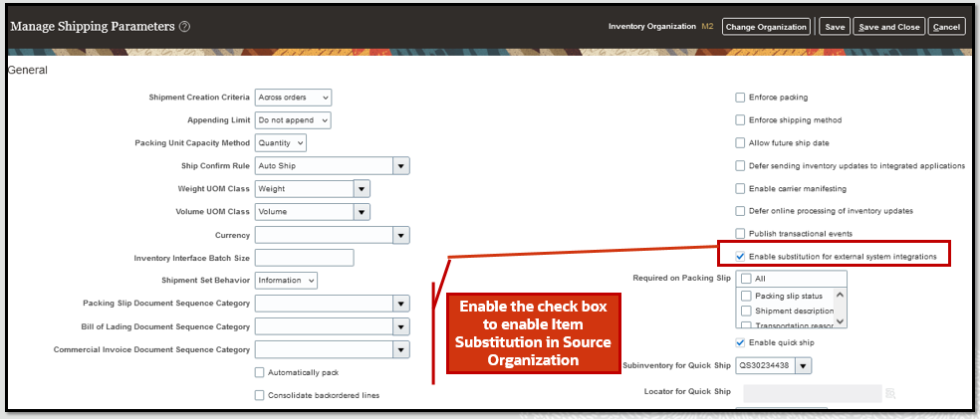The height and width of the screenshot is (419, 980).
Task: Click scroll-up arrow in Required on Packing Slip list
Action: point(840,296)
